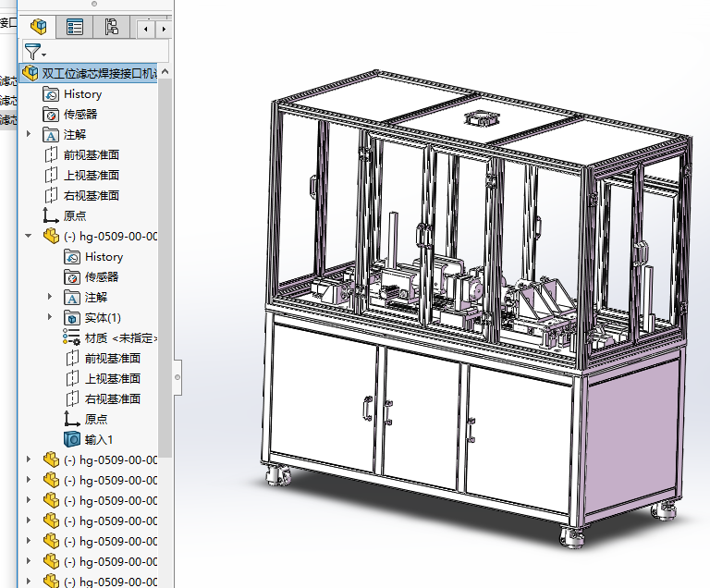The width and height of the screenshot is (710, 588).
Task: Click the expanded hg-0509-00-00 part icon
Action: [x=51, y=236]
